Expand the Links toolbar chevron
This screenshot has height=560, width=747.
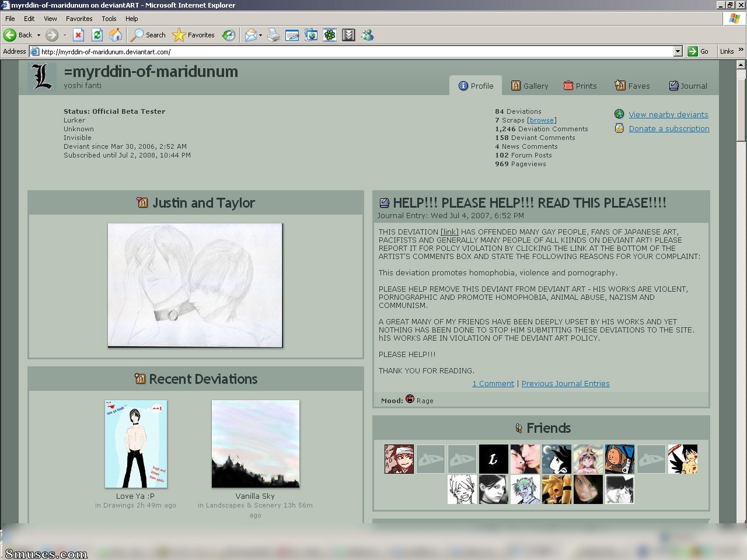pos(741,50)
